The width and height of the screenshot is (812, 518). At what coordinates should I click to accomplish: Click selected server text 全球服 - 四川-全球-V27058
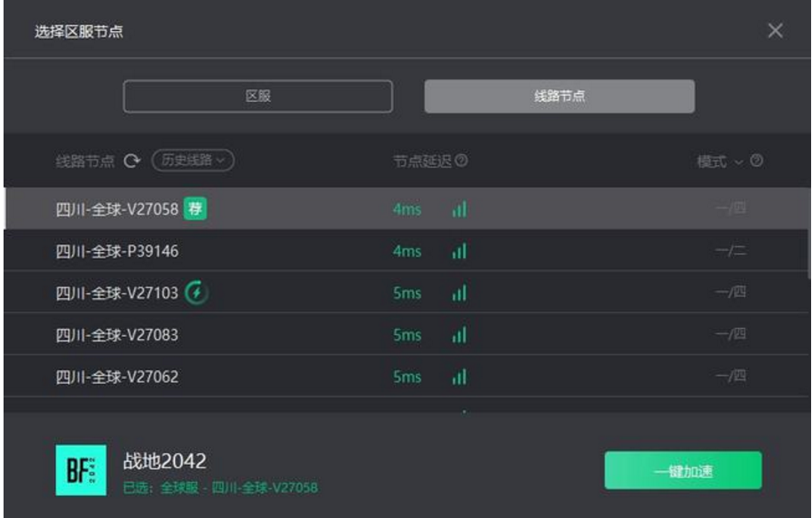tap(239, 488)
